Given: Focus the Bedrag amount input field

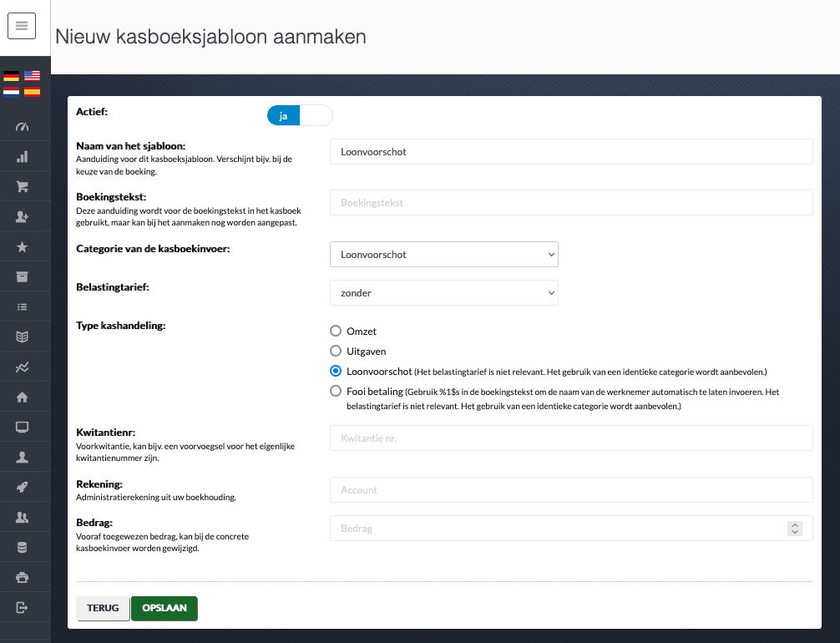Looking at the screenshot, I should (571, 529).
